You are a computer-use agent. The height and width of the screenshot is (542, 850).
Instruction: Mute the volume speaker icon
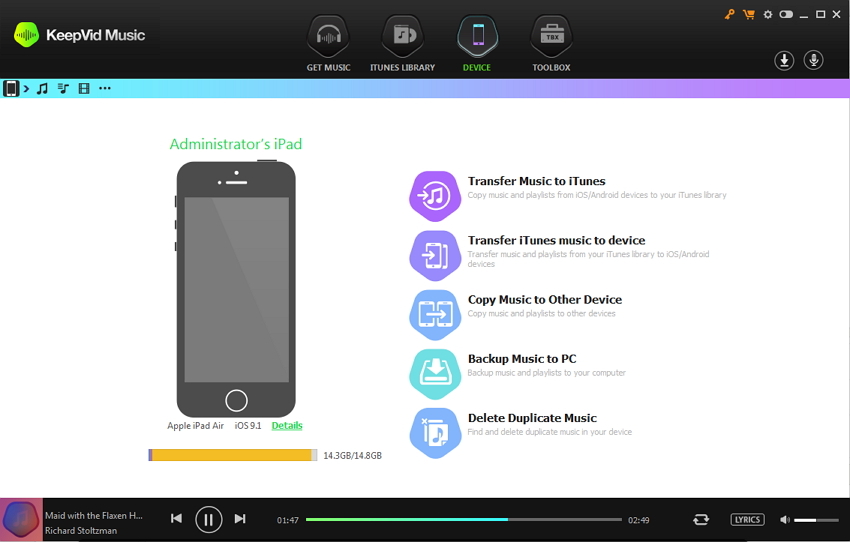784,520
